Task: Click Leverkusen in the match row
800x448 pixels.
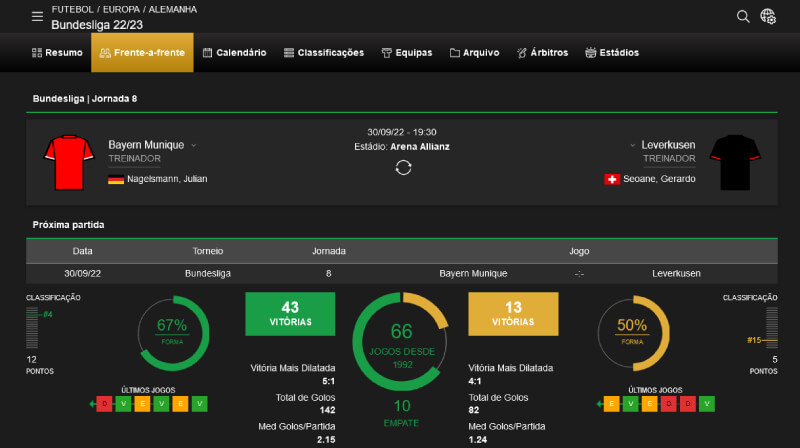Action: (676, 273)
